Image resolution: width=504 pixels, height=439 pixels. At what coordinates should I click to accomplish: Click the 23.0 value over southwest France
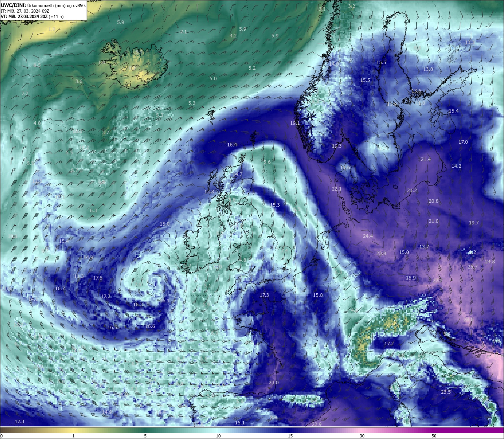[274, 383]
